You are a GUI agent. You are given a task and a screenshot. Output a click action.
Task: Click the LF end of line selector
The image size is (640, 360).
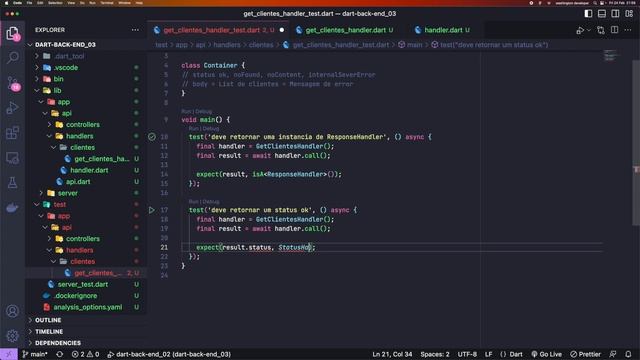coord(489,354)
